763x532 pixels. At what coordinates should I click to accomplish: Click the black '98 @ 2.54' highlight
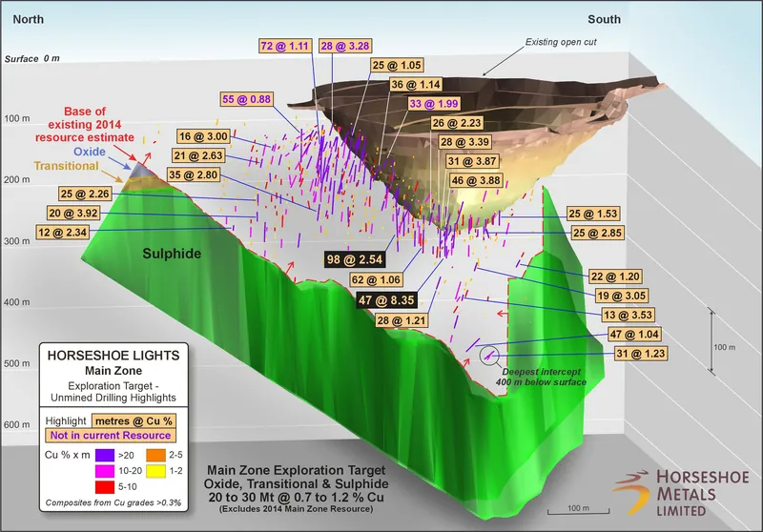point(355,259)
